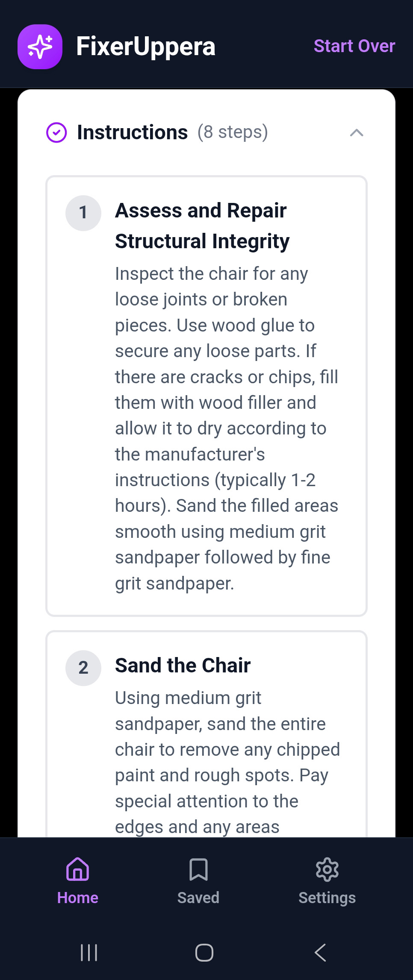Open Settings via the gear icon

point(327,869)
